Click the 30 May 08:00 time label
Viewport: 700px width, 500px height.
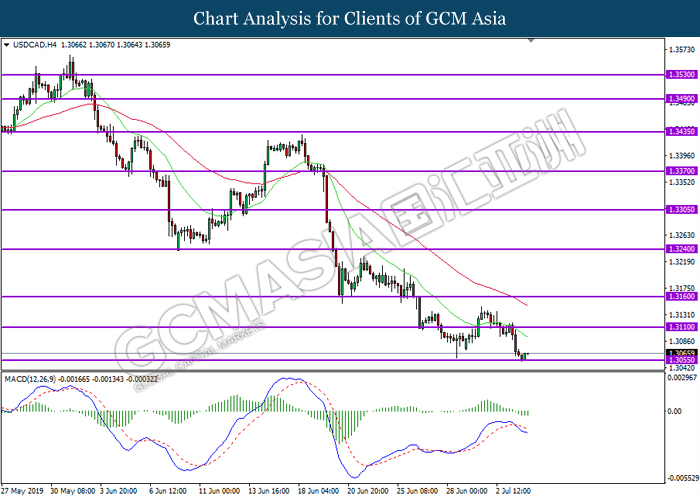point(73,491)
